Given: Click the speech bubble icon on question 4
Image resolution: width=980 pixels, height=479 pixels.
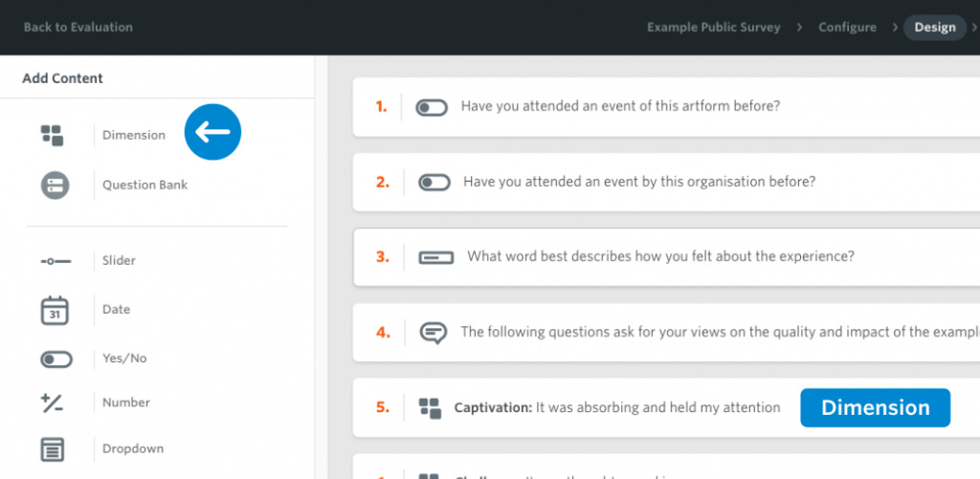Looking at the screenshot, I should click(x=434, y=333).
